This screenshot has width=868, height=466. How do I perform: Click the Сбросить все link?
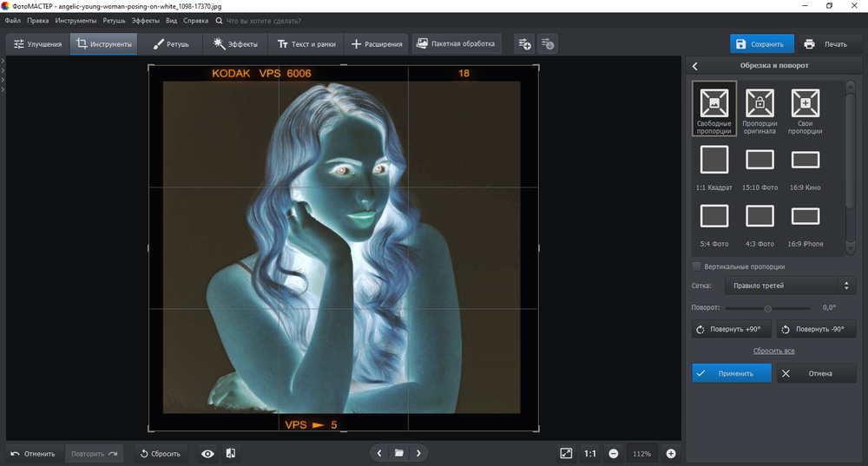(x=773, y=351)
